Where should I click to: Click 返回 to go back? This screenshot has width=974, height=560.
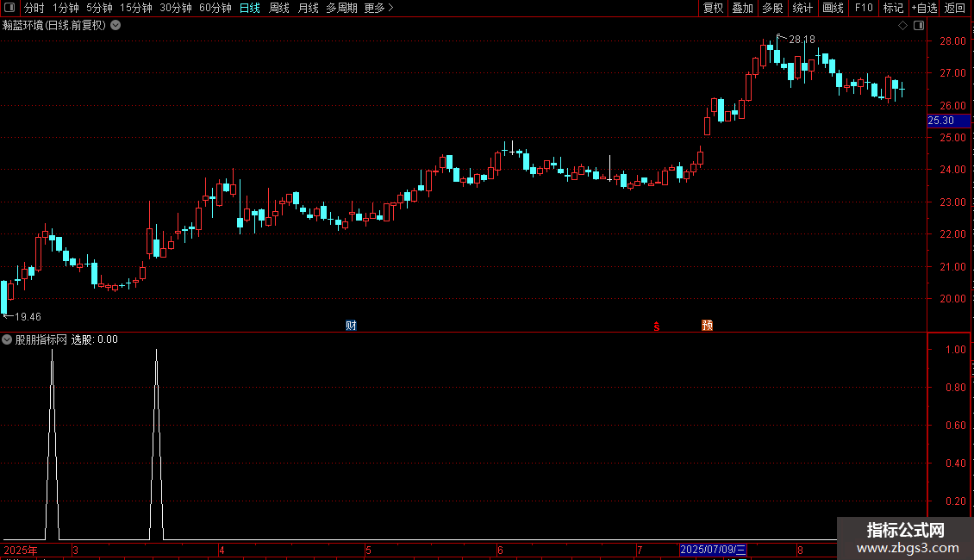[x=955, y=8]
